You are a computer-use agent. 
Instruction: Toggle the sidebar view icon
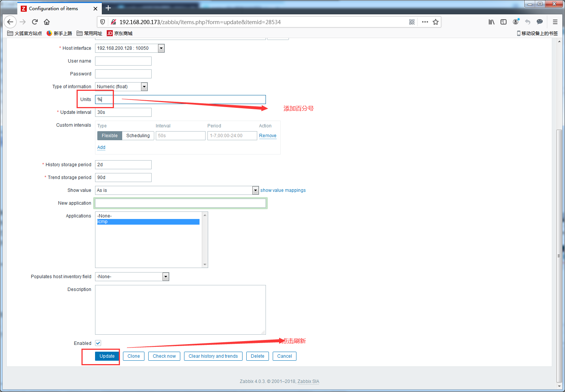pyautogui.click(x=504, y=22)
